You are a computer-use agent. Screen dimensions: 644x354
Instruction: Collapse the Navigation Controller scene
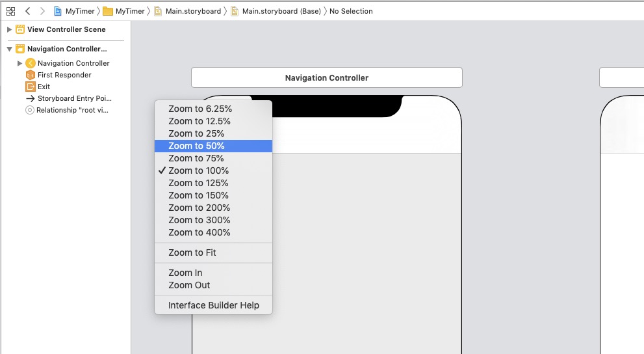point(9,49)
